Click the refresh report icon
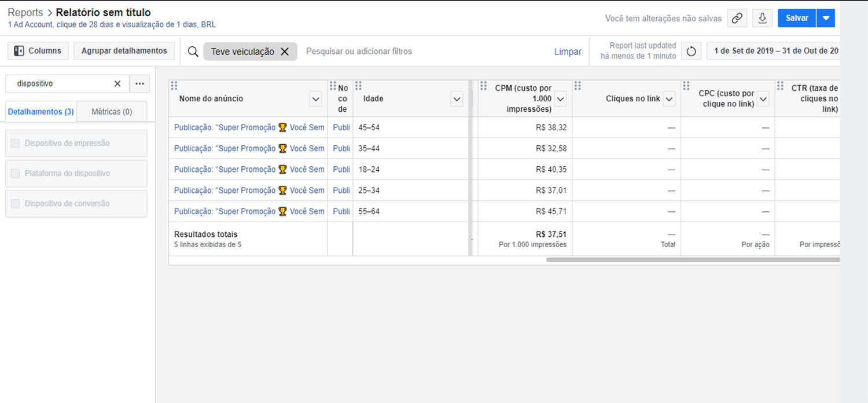This screenshot has height=403, width=868. [691, 51]
